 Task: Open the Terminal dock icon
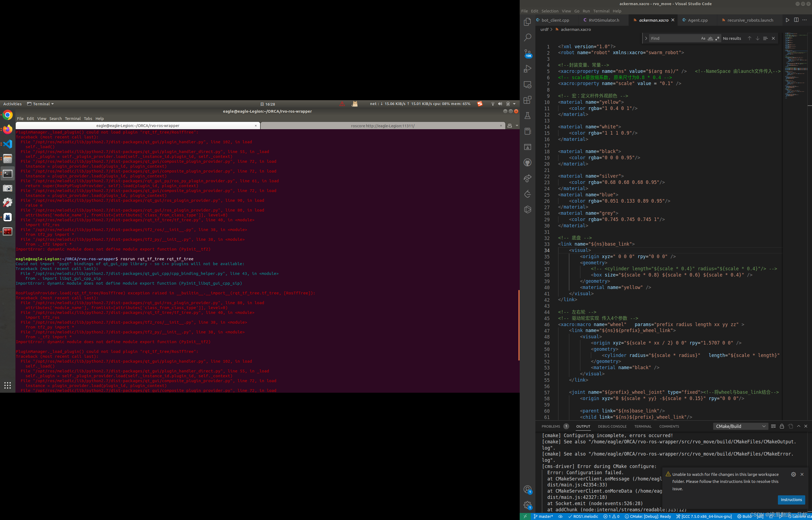click(x=7, y=174)
